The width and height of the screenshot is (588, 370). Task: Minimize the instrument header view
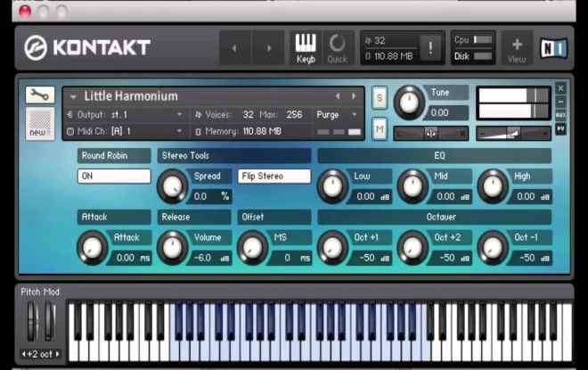pyautogui.click(x=560, y=102)
